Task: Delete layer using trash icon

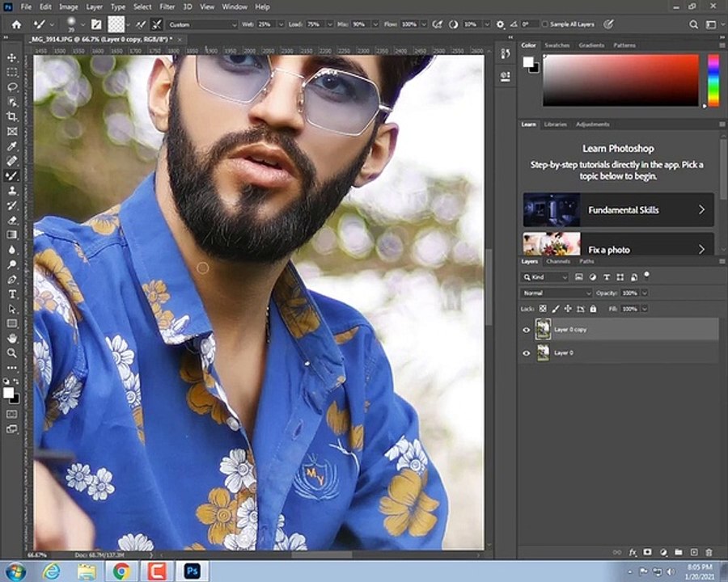Action: (x=709, y=552)
